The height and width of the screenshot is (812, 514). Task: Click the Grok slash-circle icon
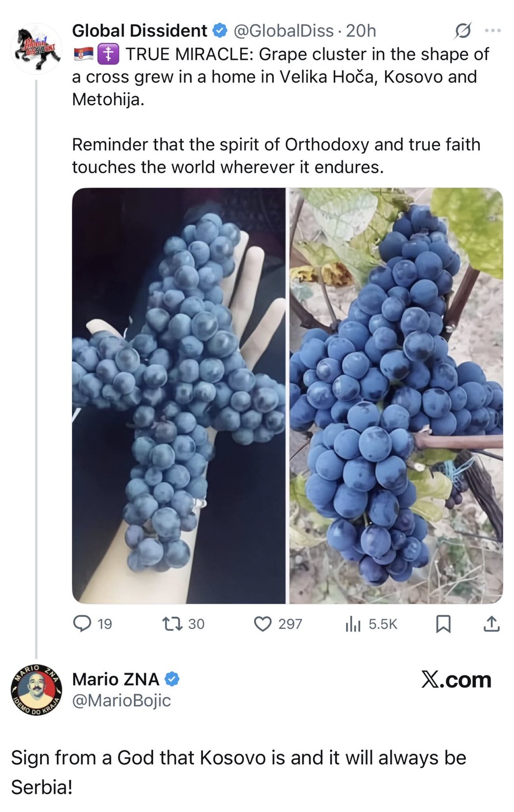[462, 31]
